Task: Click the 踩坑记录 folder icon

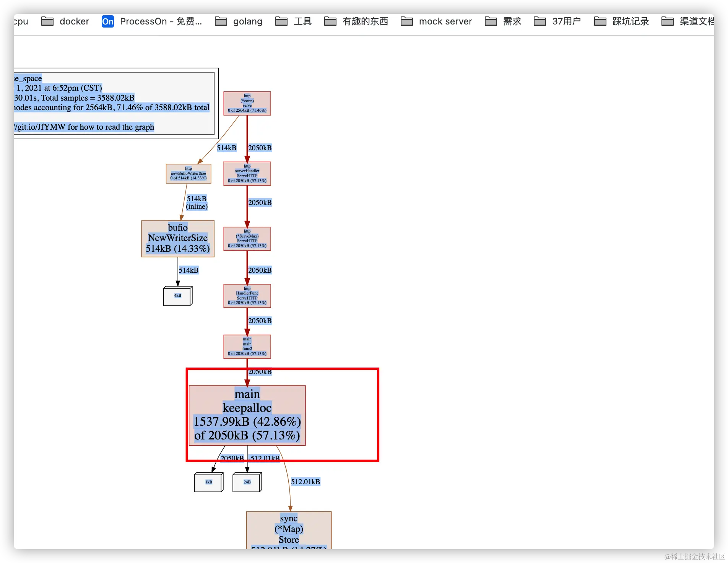Action: (x=600, y=21)
